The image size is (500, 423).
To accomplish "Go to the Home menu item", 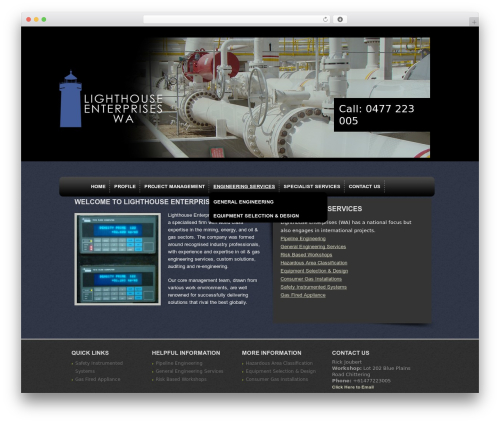I will 98,186.
